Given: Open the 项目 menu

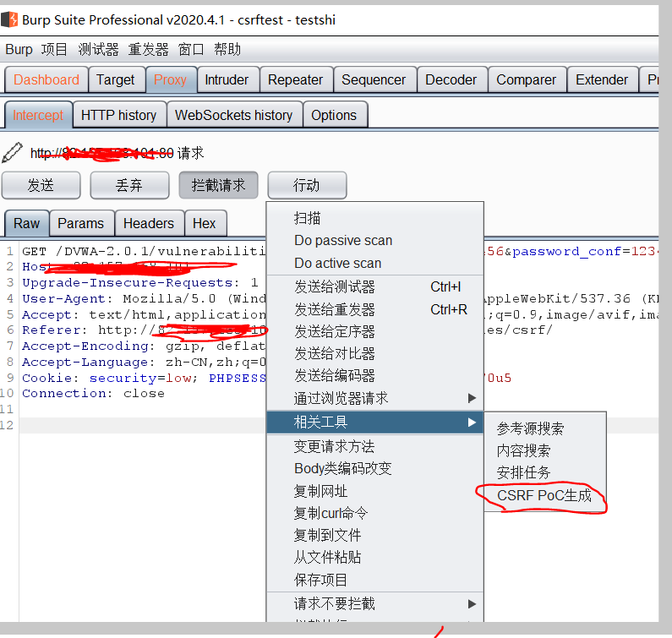Looking at the screenshot, I should point(54,49).
